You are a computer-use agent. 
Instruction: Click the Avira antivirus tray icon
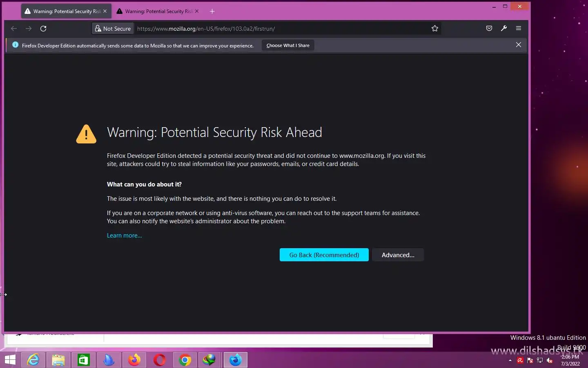pos(520,361)
